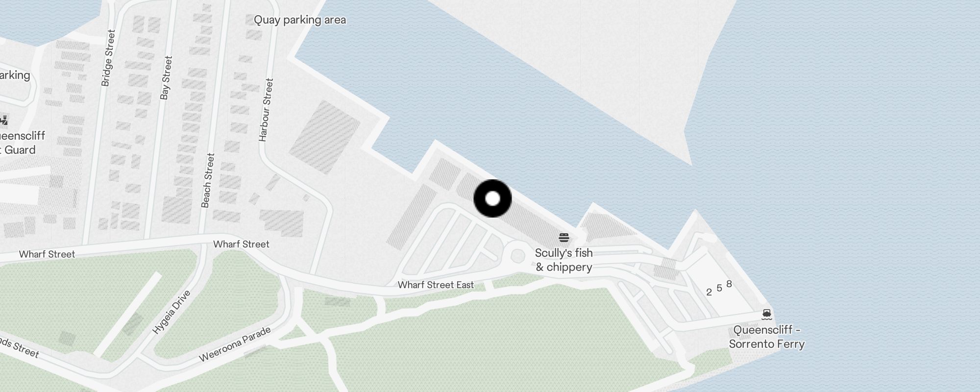Click the black circular location marker
Viewport: 980px width, 392px height.
[492, 198]
